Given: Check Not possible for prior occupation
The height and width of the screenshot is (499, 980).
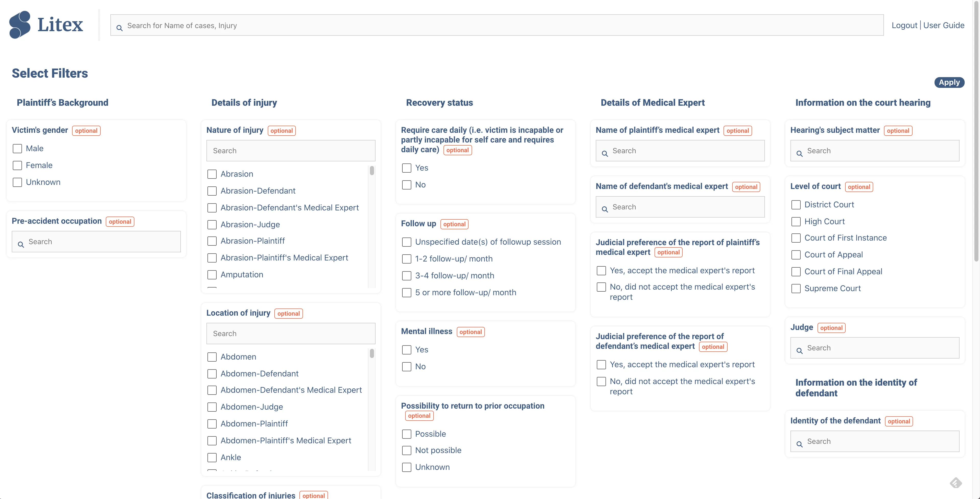Looking at the screenshot, I should click(407, 450).
